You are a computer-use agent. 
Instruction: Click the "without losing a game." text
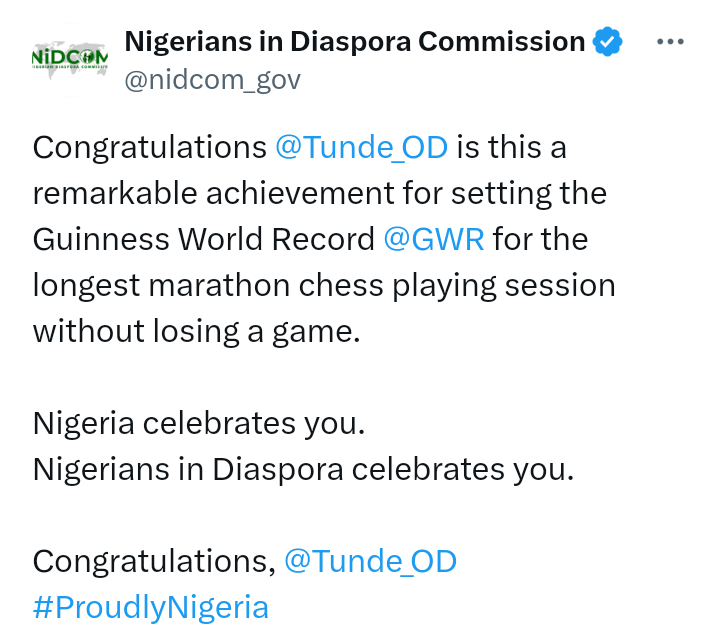(x=197, y=331)
